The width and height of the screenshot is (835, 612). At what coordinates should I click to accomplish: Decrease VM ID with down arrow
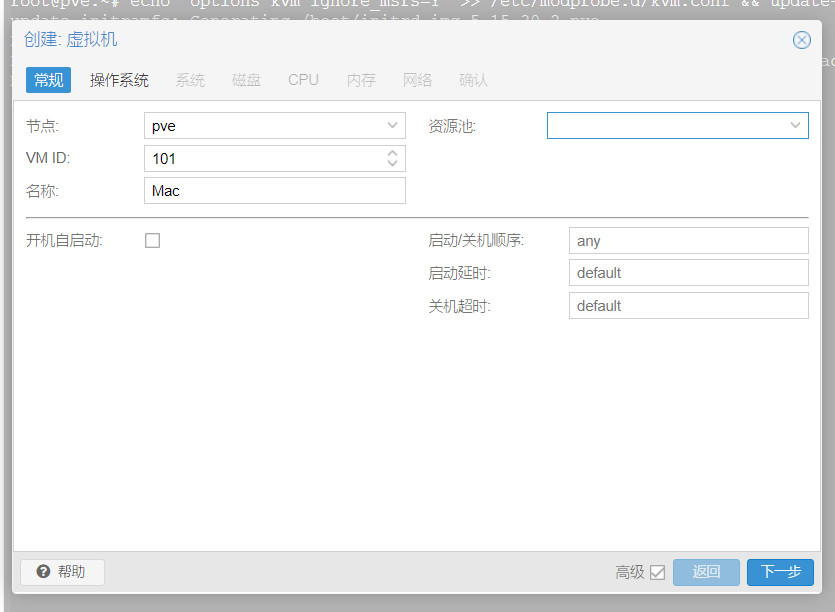[x=392, y=164]
